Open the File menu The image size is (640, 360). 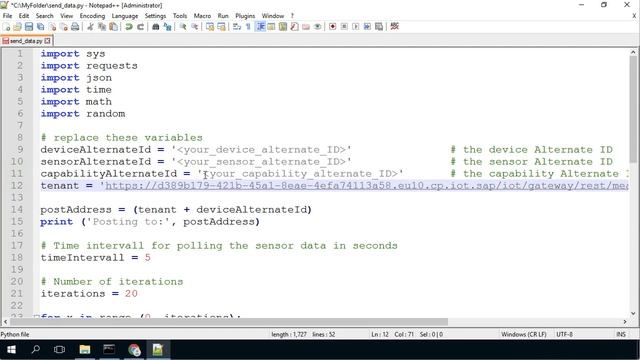click(x=7, y=16)
